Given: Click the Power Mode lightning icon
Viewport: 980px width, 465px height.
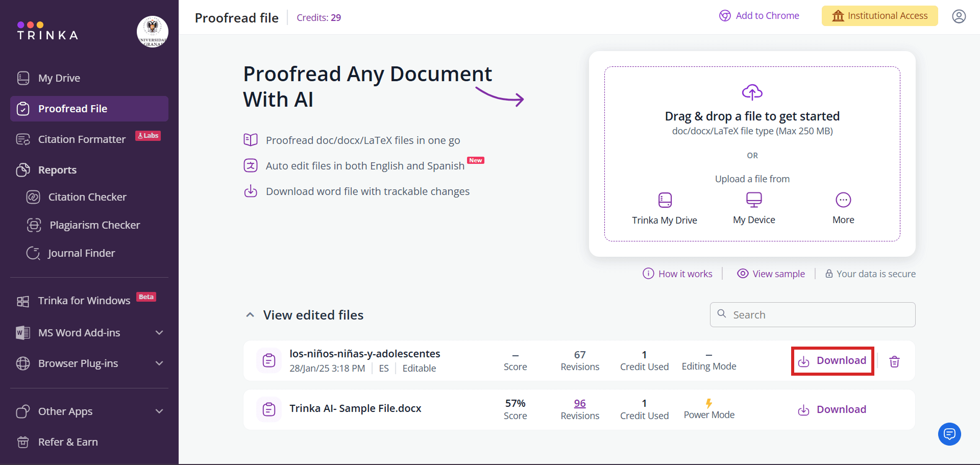Looking at the screenshot, I should point(709,403).
